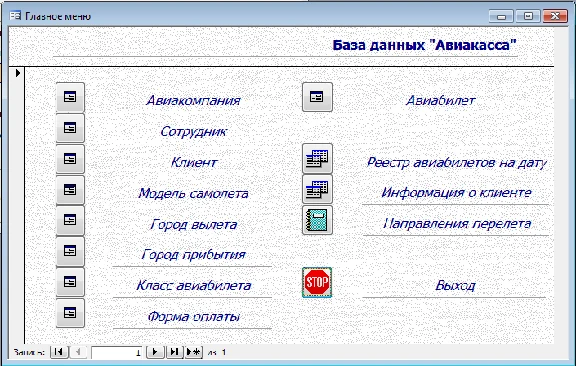Open the Сотрудник form button
The width and height of the screenshot is (576, 366).
pos(70,128)
